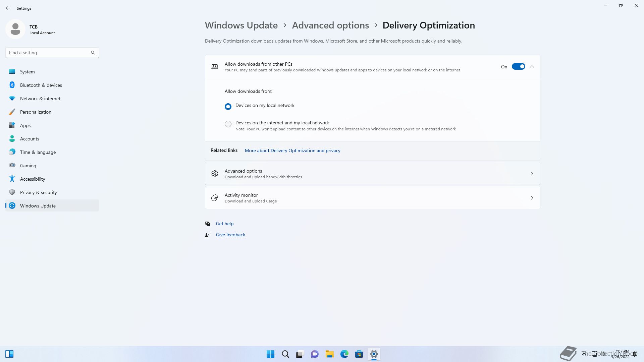Click the Time & language clock icon
Screen dimensions: 644x362
[12, 152]
